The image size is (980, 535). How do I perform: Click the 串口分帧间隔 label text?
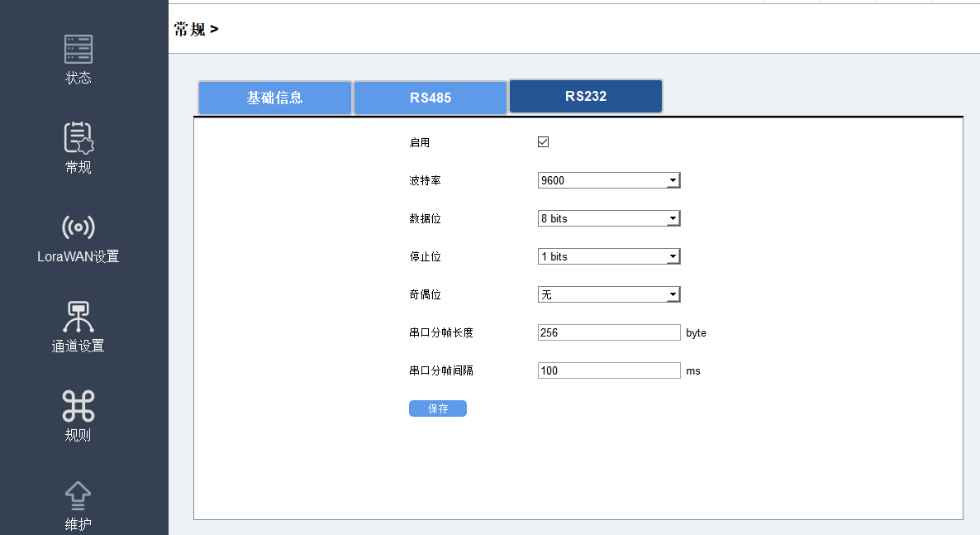point(441,371)
